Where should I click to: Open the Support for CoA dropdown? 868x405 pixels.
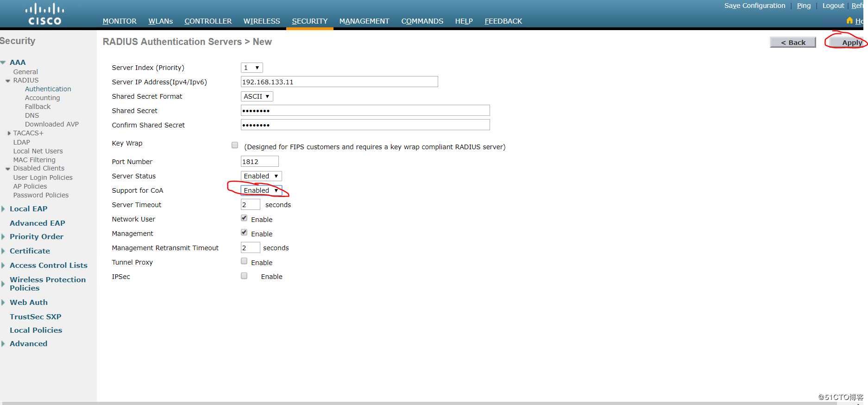(x=261, y=190)
